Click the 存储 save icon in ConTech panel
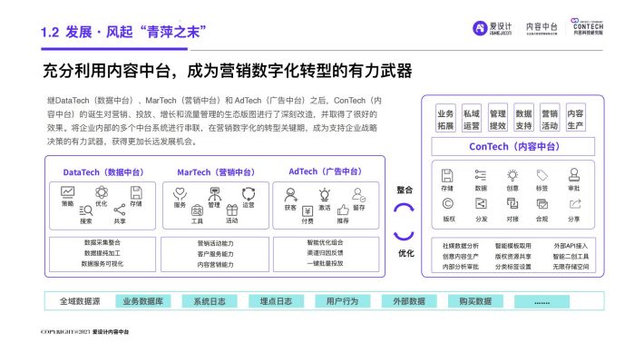644x362 pixels. click(447, 176)
